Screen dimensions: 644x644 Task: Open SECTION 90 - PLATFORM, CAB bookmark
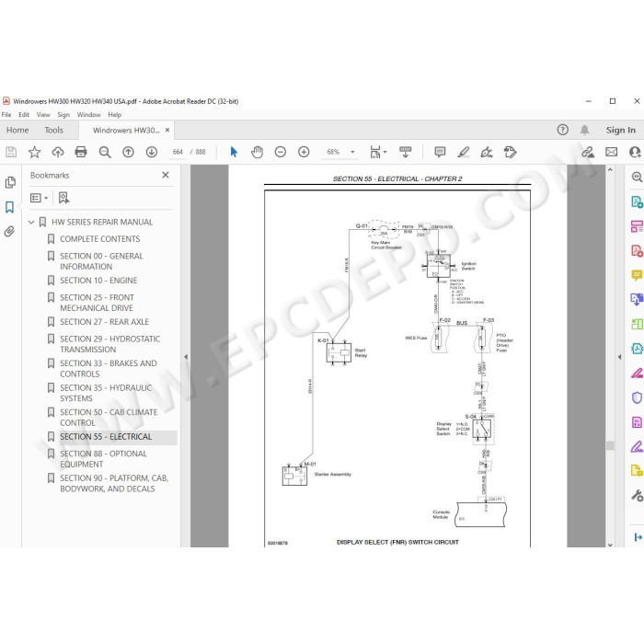tap(114, 483)
